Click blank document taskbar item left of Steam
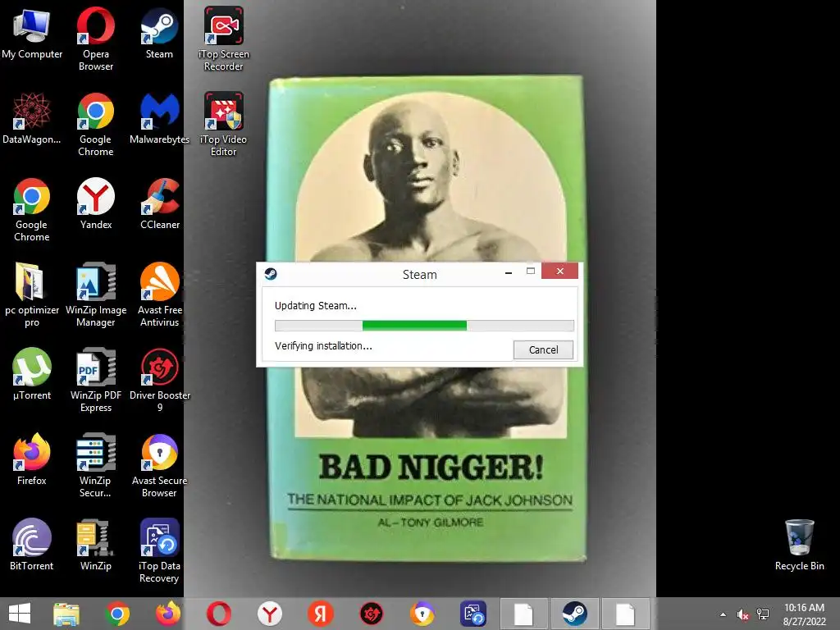The image size is (840, 630). 523,614
